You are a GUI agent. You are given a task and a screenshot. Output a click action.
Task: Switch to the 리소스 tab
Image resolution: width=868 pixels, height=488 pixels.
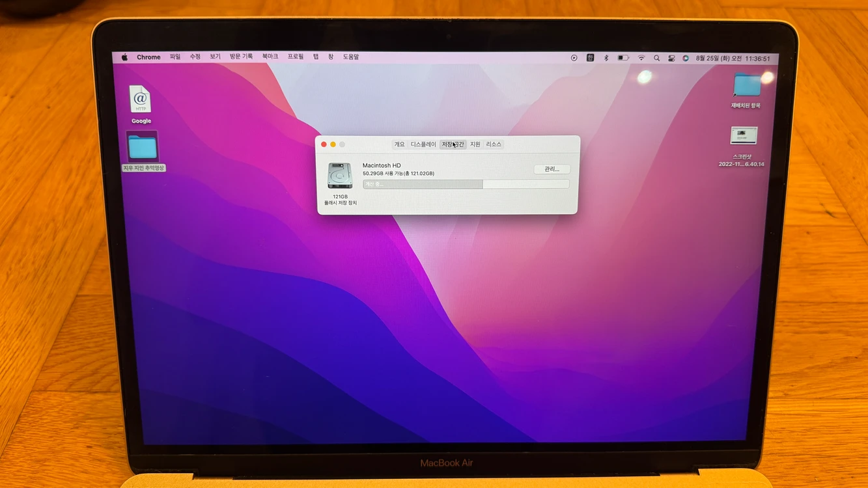(x=494, y=144)
